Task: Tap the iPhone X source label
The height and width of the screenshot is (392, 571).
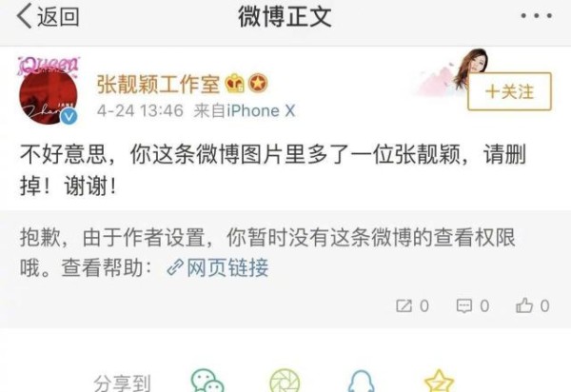Action: tap(261, 110)
